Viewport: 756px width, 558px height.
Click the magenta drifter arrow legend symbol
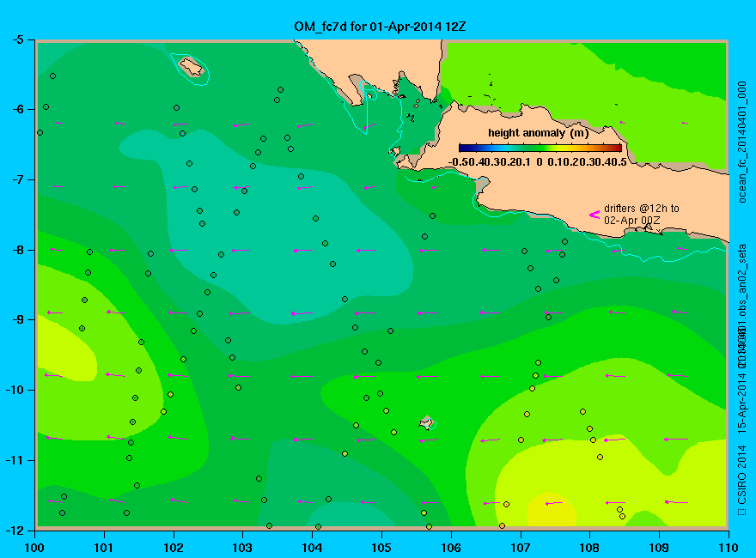594,215
